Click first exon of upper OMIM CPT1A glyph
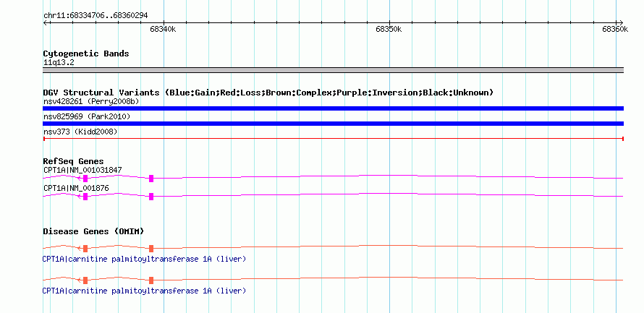Viewport: 644px width, 313px height. (85, 248)
